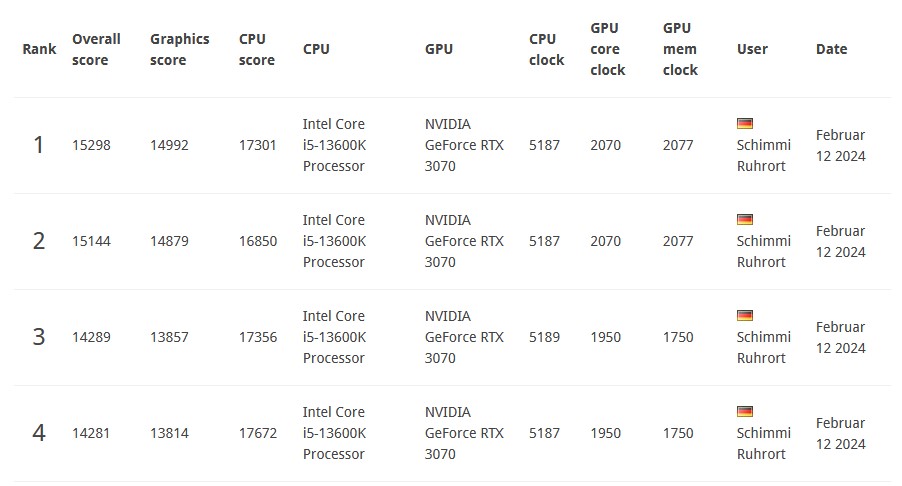Click the GPU core clock column header
This screenshot has width=902, height=486.
[x=607, y=49]
